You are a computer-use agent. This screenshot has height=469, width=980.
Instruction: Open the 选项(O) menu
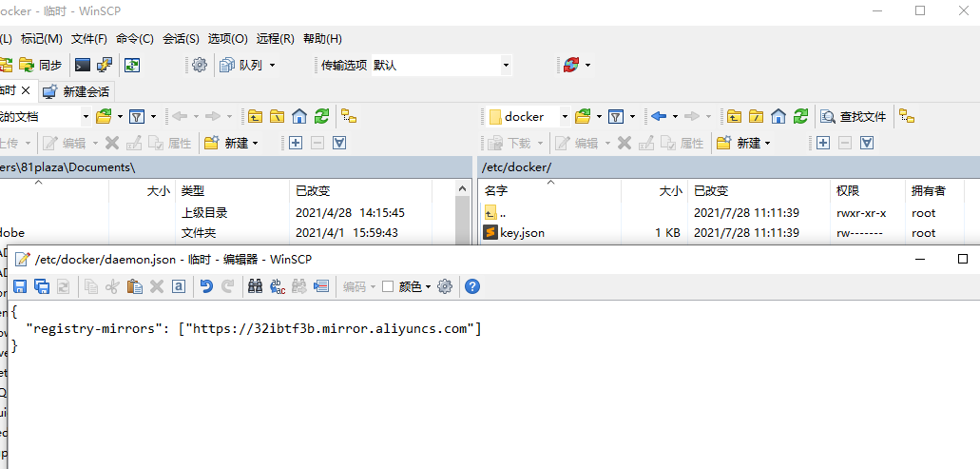tap(227, 39)
